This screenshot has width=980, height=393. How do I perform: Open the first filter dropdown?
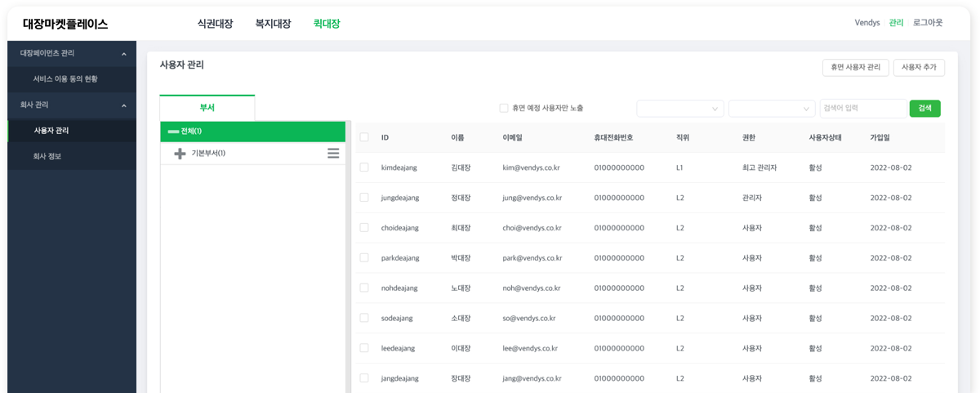pyautogui.click(x=679, y=109)
